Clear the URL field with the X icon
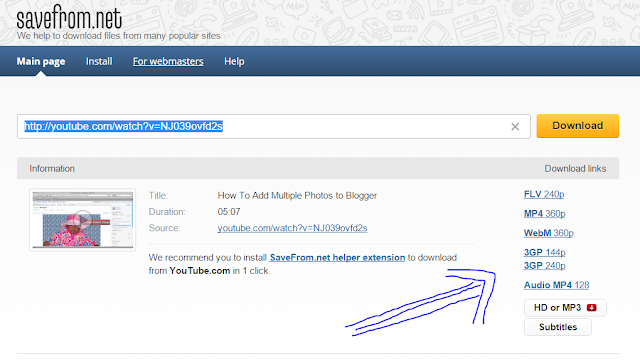The image size is (640, 361). pos(515,127)
